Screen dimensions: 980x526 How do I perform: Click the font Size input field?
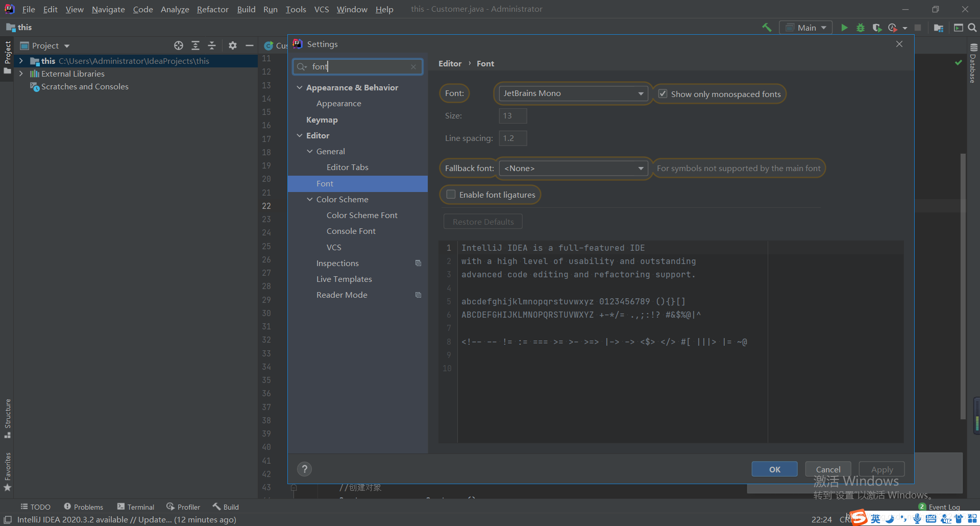pos(512,116)
